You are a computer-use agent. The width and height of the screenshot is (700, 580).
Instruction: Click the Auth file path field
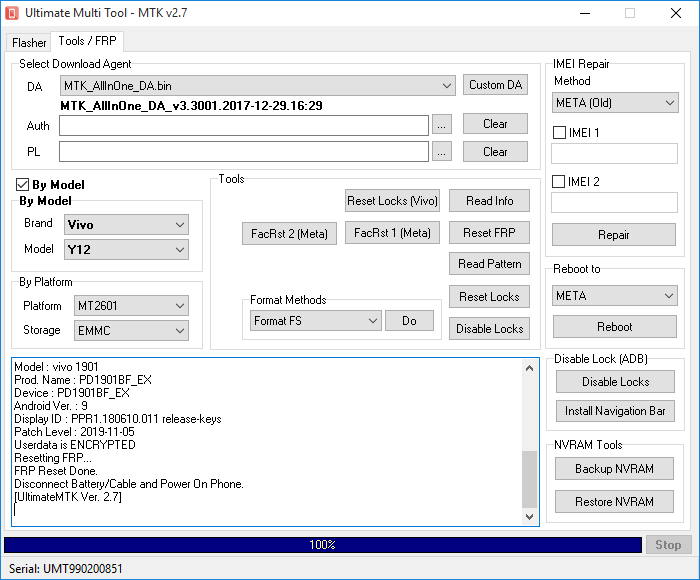point(244,125)
